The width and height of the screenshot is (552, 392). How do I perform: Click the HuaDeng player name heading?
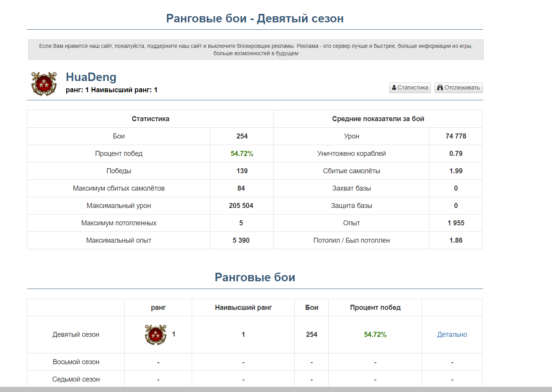point(91,77)
